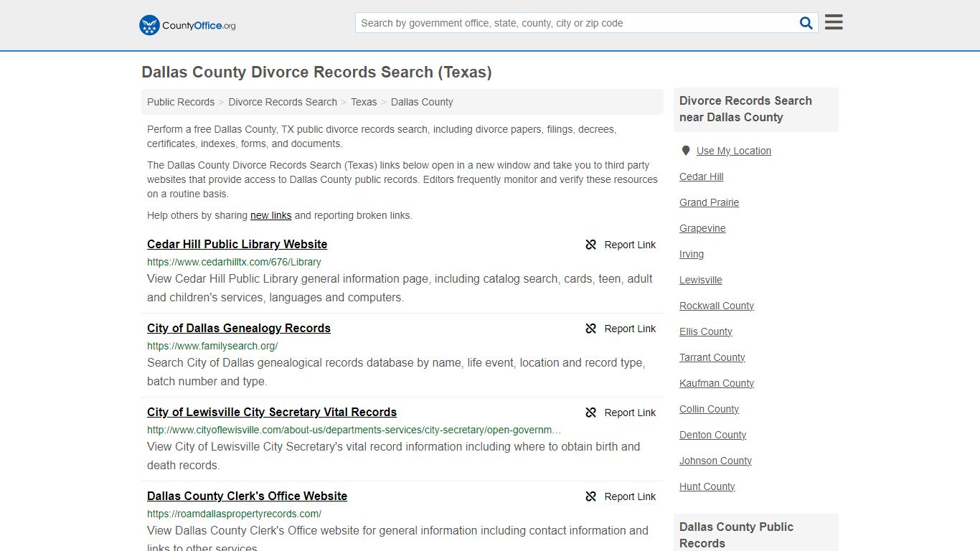
Task: Open Collin County in sidebar
Action: 709,409
